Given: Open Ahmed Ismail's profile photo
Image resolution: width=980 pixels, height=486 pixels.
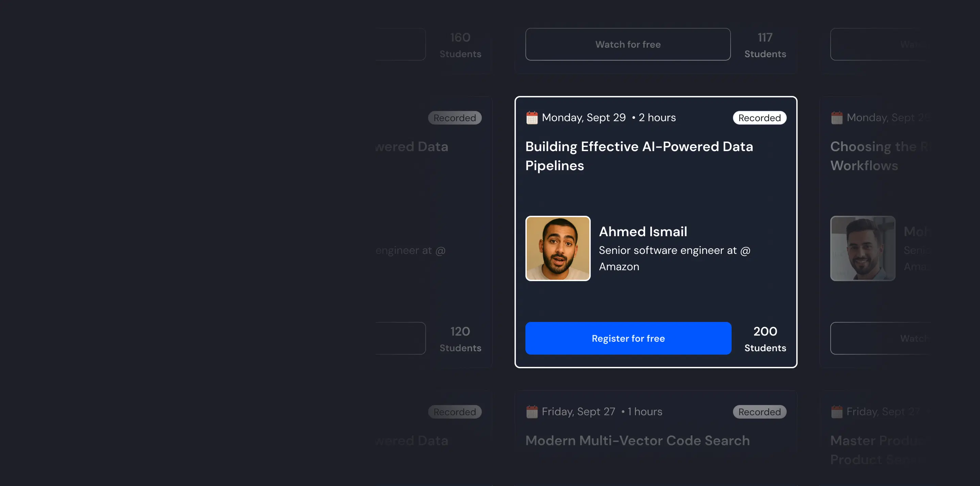Looking at the screenshot, I should click(x=558, y=248).
